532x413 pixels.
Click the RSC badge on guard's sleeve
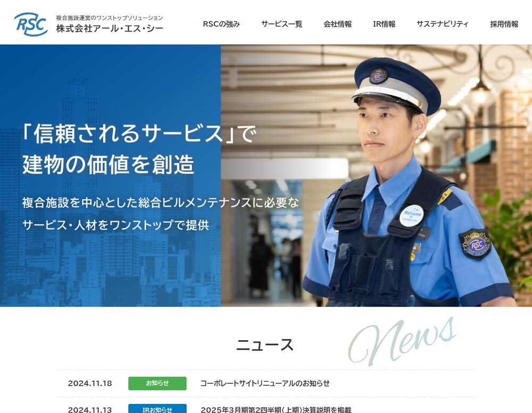(x=475, y=244)
